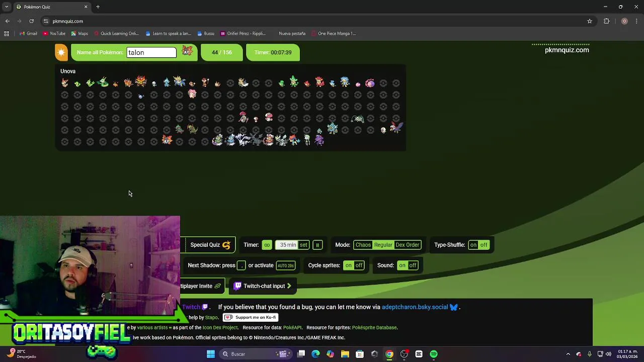Open a new browser tab
The height and width of the screenshot is (362, 644).
click(x=98, y=7)
